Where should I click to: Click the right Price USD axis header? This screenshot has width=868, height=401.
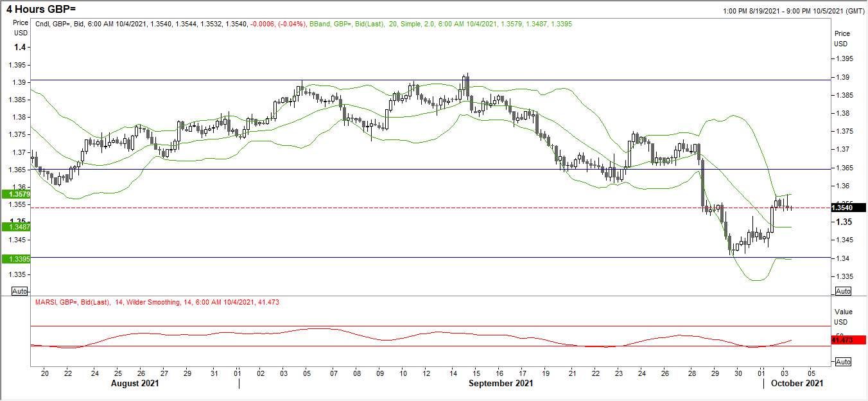pyautogui.click(x=842, y=39)
